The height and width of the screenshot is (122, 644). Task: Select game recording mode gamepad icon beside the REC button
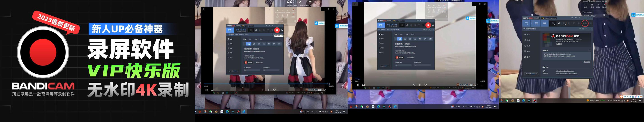pyautogui.click(x=544, y=23)
